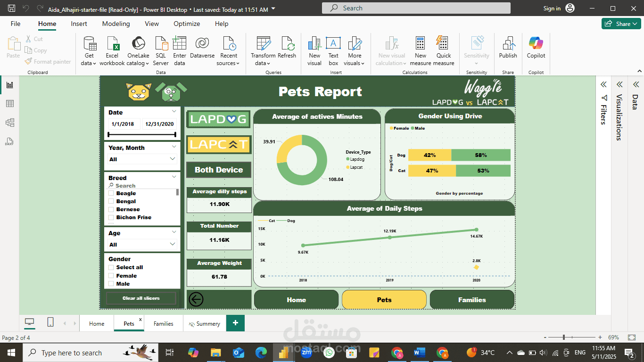The width and height of the screenshot is (644, 362).
Task: Connect to SQL Server
Action: coord(161,51)
